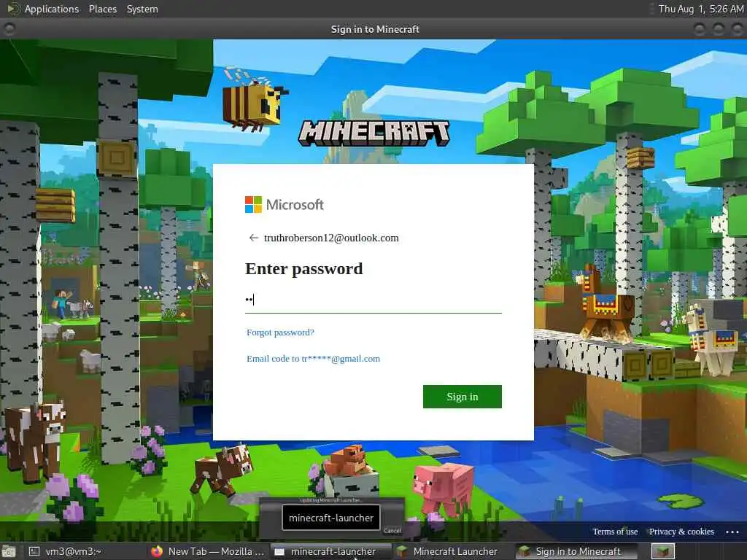This screenshot has width=747, height=560.
Task: Open the Applications menu
Action: [x=52, y=9]
